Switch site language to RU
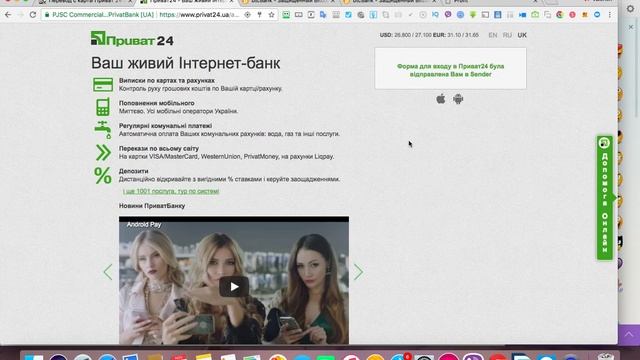 pos(507,35)
